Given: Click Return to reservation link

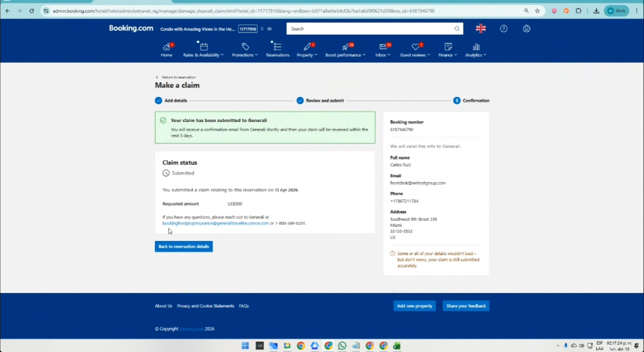Looking at the screenshot, I should (175, 77).
